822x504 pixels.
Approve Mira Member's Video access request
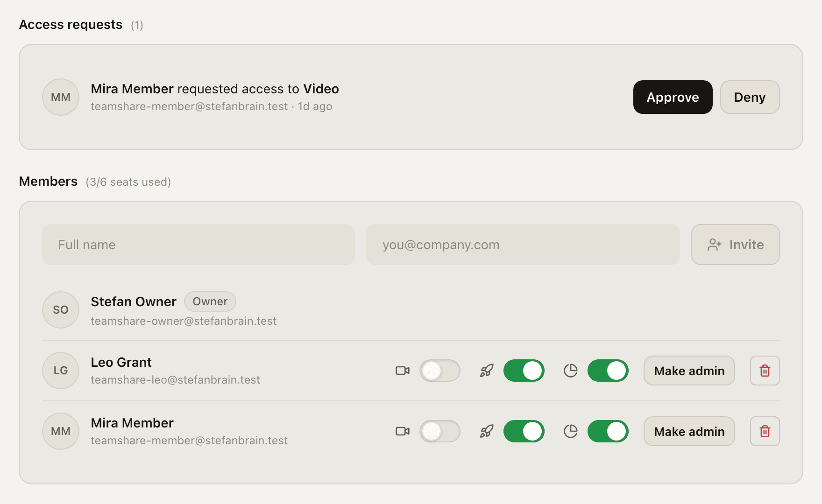673,97
